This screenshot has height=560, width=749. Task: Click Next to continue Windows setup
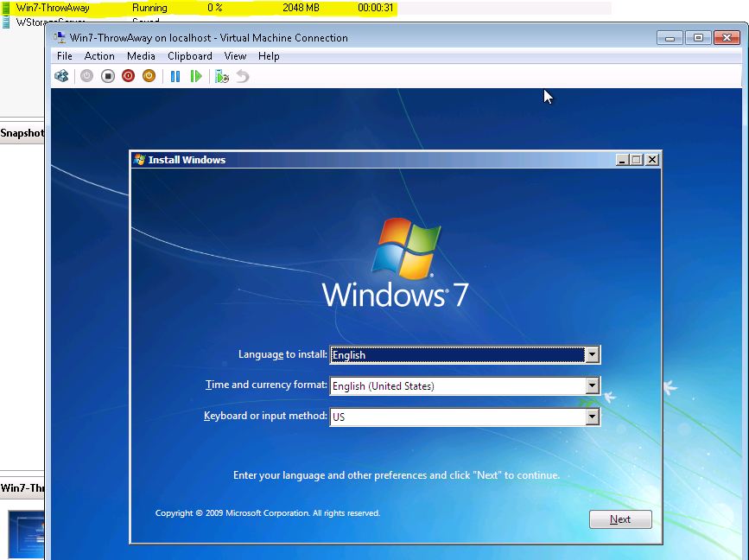coord(619,519)
